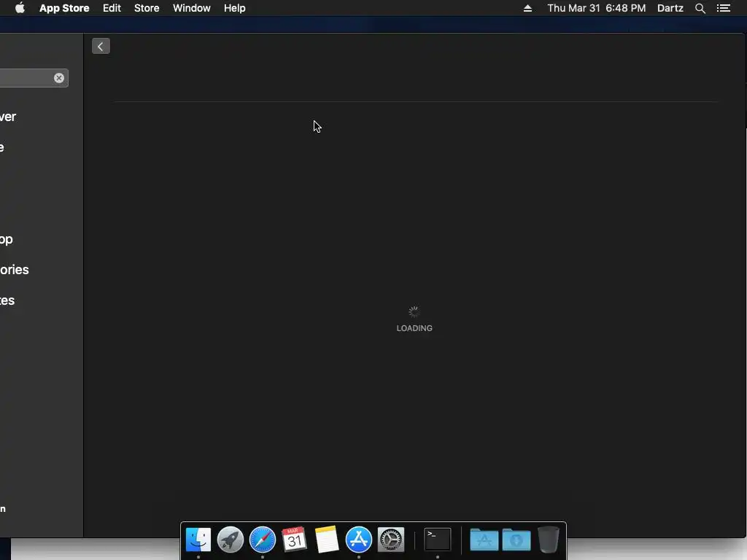Open Finder from the Dock

198,540
